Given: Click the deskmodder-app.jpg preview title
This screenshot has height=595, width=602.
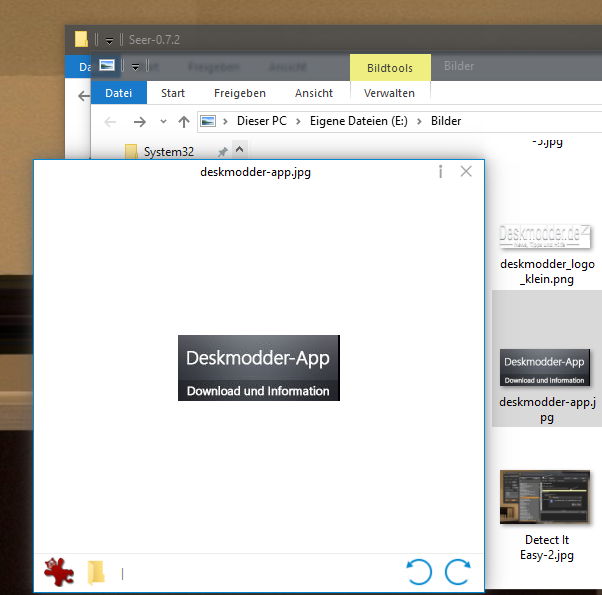Looking at the screenshot, I should coord(255,172).
